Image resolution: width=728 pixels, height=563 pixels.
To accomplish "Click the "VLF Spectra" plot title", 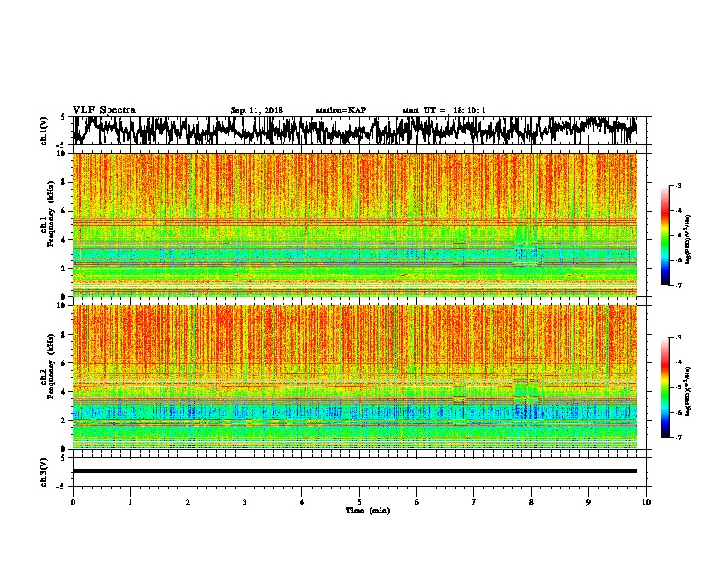I will coord(104,110).
